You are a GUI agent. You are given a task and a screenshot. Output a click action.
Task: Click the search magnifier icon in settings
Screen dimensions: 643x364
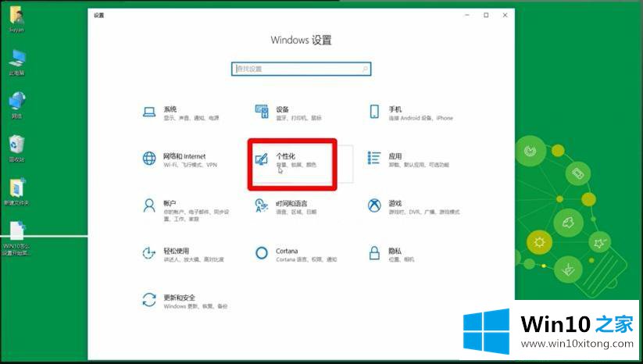pyautogui.click(x=365, y=69)
